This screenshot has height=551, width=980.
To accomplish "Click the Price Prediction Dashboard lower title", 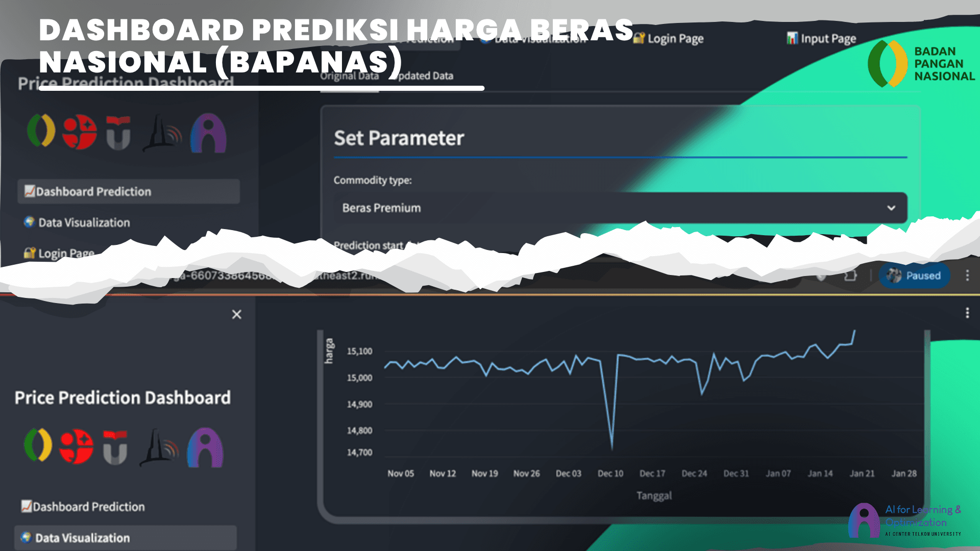I will pyautogui.click(x=122, y=397).
